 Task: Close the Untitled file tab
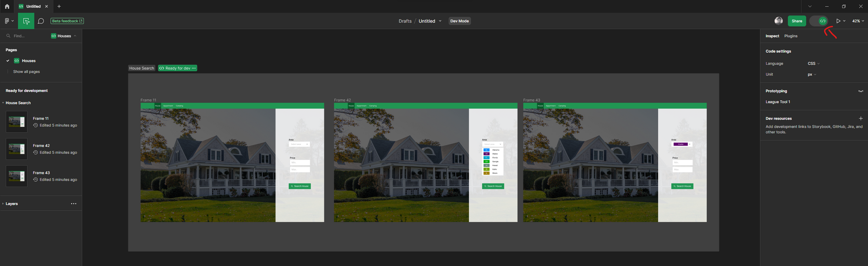pyautogui.click(x=46, y=7)
